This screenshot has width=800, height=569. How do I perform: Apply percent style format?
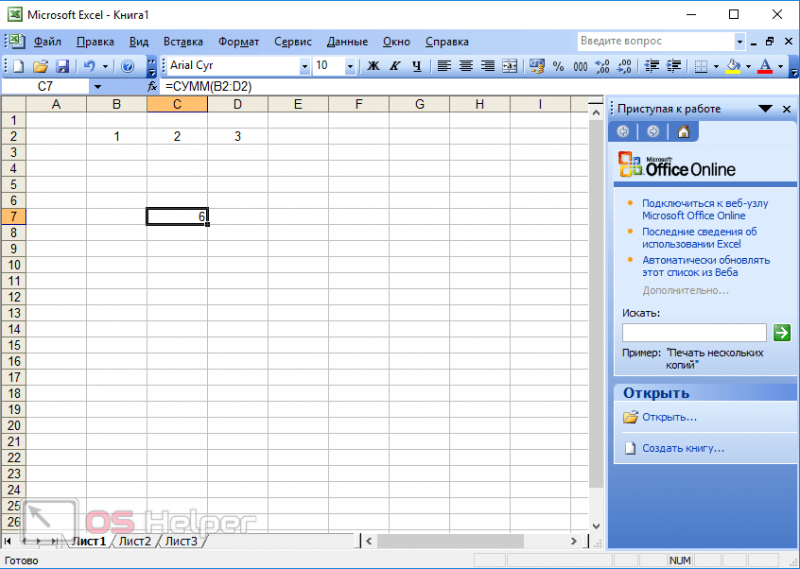point(558,66)
